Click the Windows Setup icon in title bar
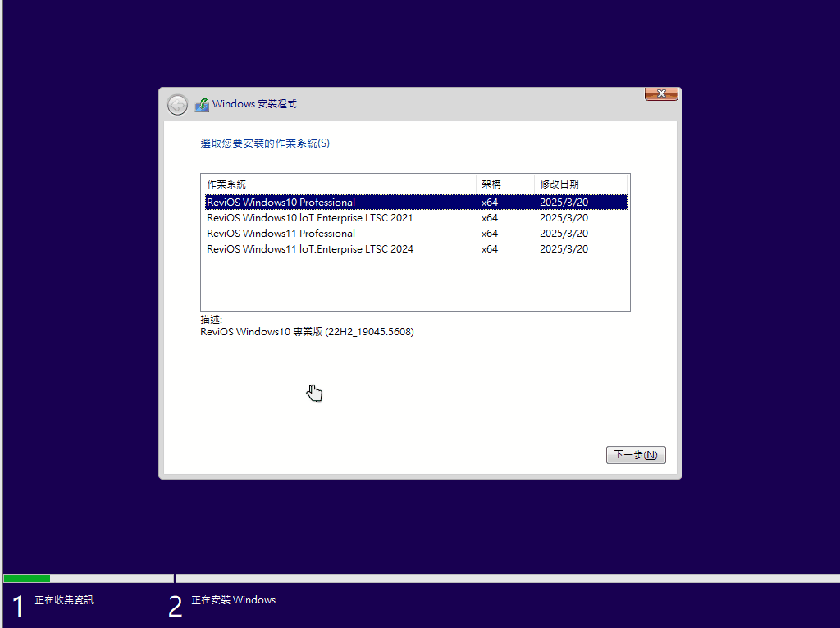The image size is (840, 628). click(202, 104)
